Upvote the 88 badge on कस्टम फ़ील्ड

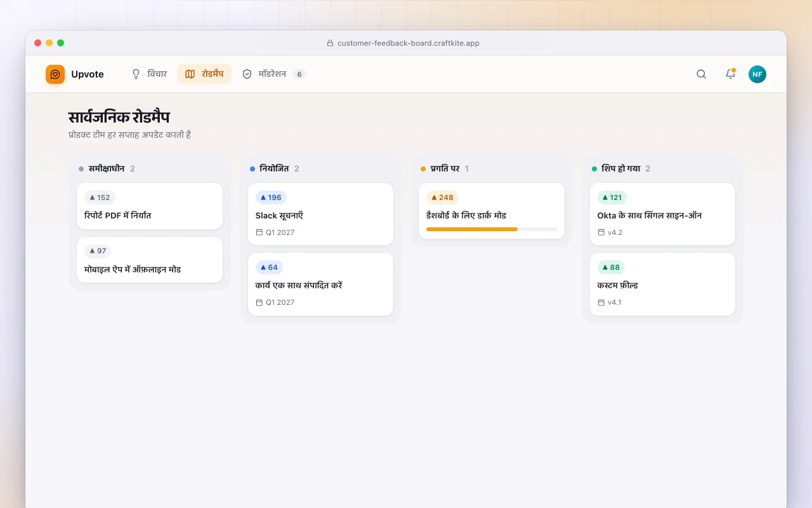(611, 267)
